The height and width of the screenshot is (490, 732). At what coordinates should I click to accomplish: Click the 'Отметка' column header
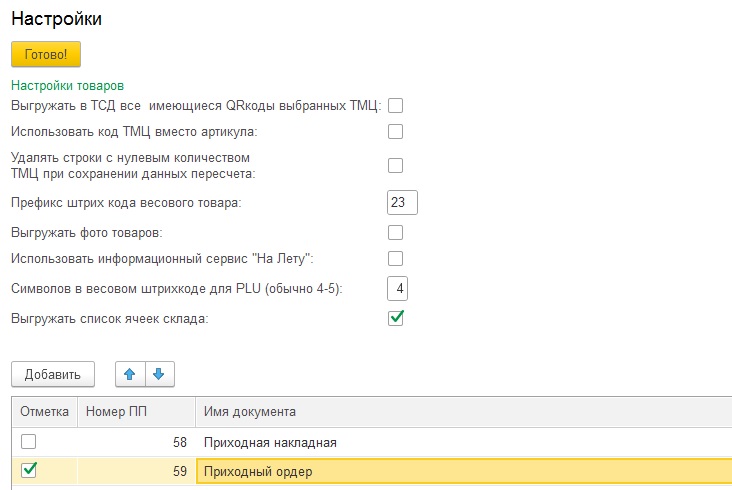pyautogui.click(x=44, y=412)
